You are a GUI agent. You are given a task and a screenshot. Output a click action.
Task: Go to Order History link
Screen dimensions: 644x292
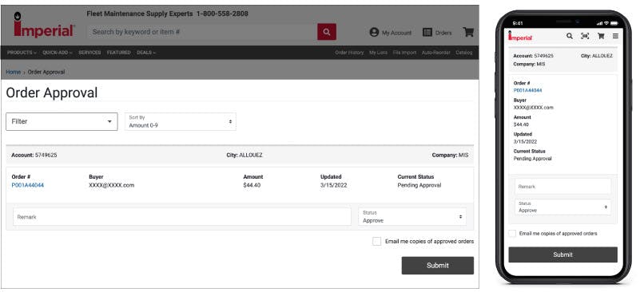[349, 53]
